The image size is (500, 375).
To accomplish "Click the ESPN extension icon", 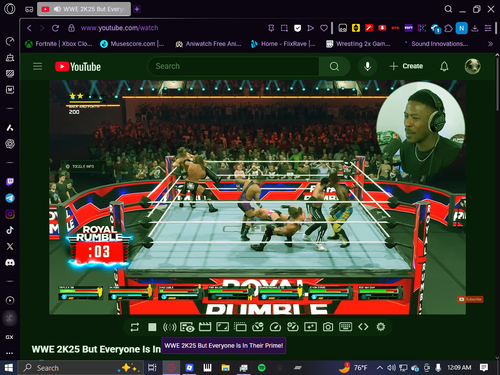I will pos(409,28).
